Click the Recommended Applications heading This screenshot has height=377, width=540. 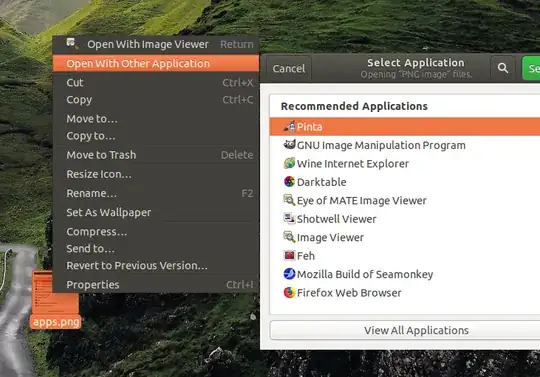click(354, 106)
